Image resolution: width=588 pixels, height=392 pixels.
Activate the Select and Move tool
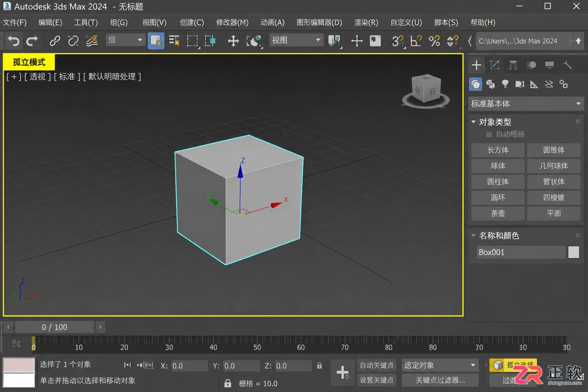coord(233,41)
